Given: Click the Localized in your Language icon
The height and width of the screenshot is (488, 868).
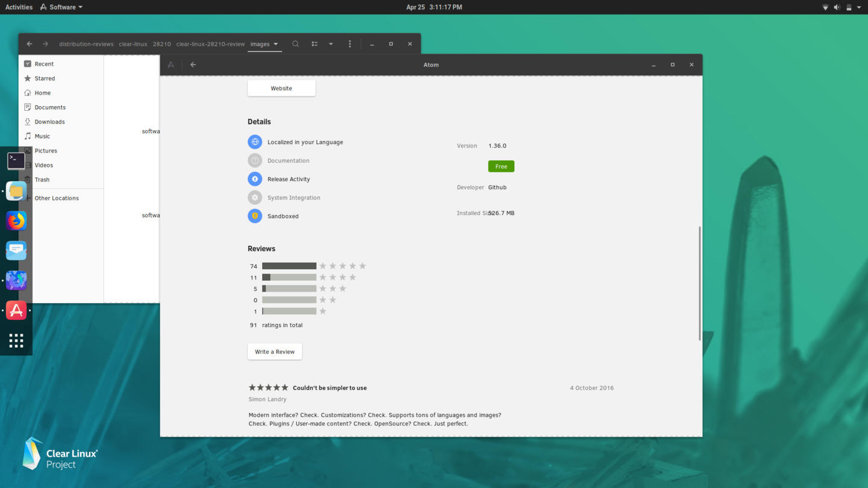Looking at the screenshot, I should pyautogui.click(x=255, y=142).
